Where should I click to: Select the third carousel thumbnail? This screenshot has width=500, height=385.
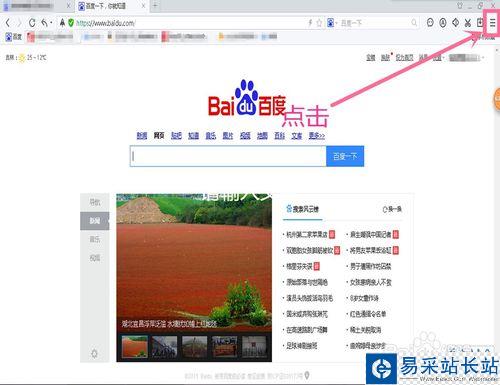194,347
